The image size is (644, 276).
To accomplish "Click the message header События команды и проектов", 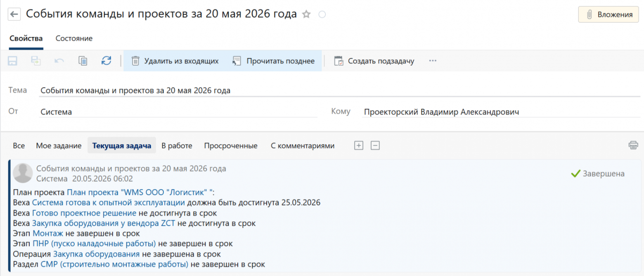I will click(131, 168).
